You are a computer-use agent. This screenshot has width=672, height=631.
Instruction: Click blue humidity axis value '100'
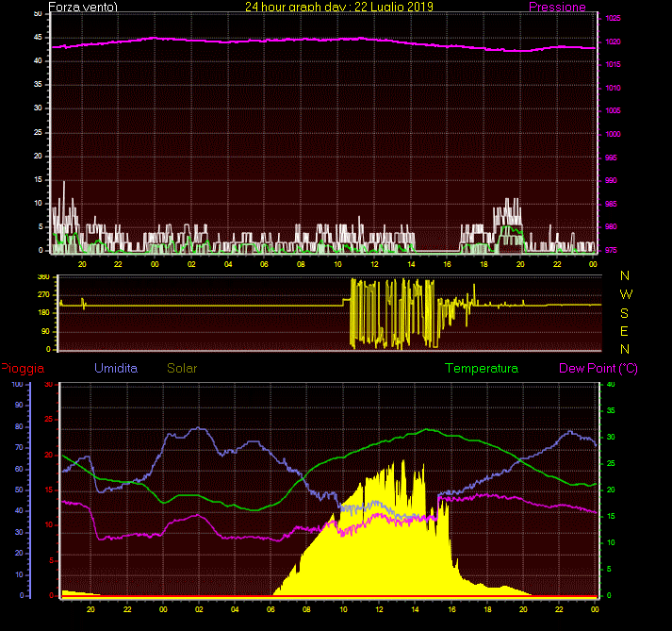[x=18, y=384]
